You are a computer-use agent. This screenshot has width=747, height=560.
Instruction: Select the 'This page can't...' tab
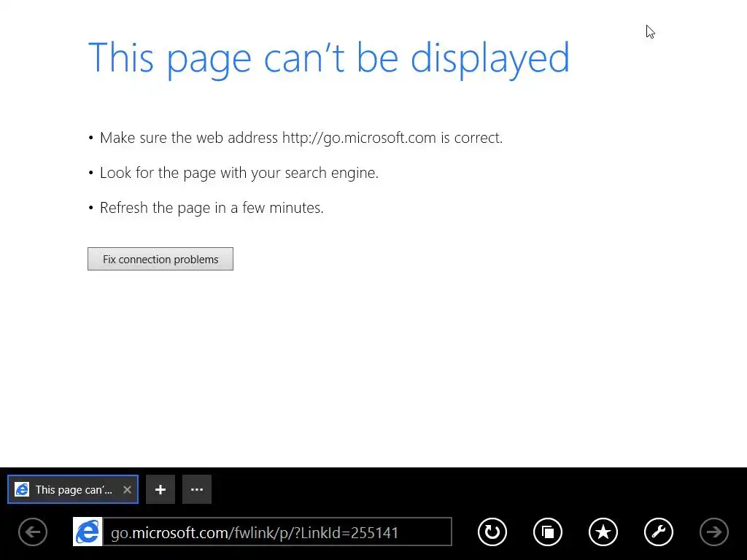(73, 489)
